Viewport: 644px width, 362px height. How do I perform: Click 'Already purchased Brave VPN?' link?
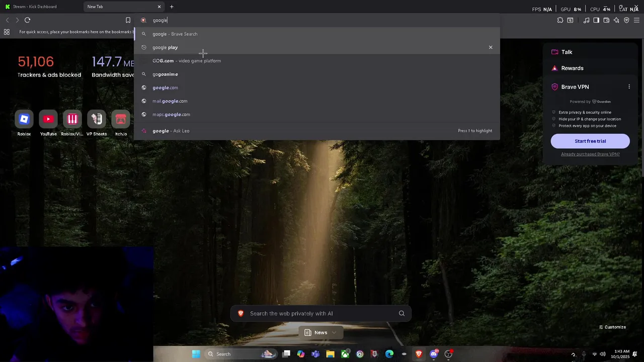point(590,154)
